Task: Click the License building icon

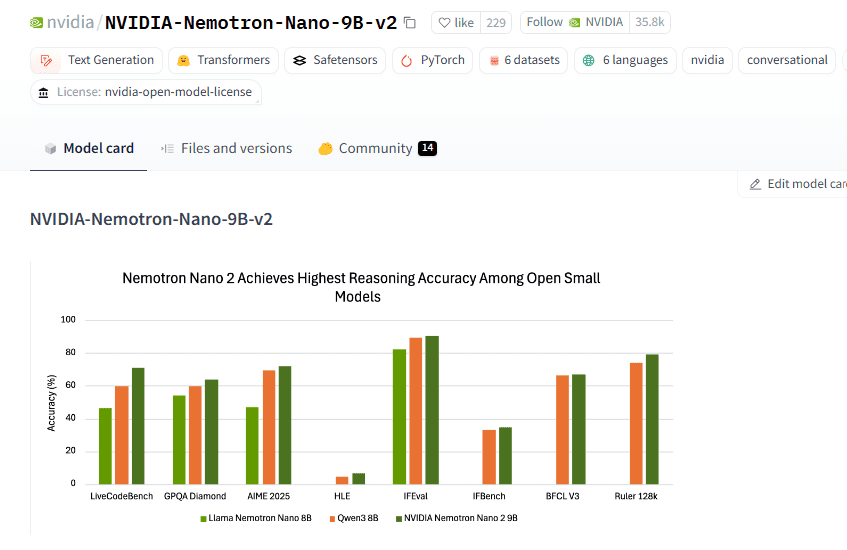Action: [43, 92]
